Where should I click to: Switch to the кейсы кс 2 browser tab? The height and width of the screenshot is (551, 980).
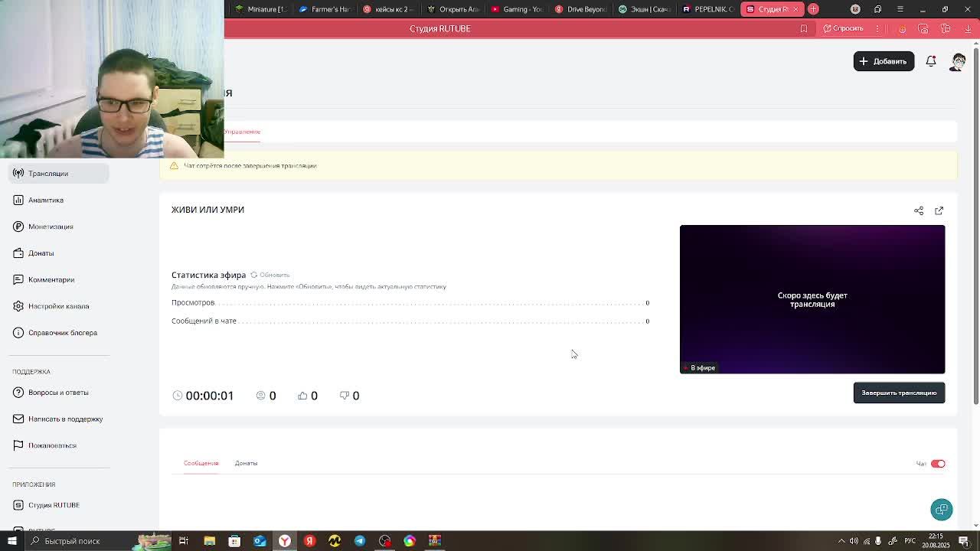point(388,9)
